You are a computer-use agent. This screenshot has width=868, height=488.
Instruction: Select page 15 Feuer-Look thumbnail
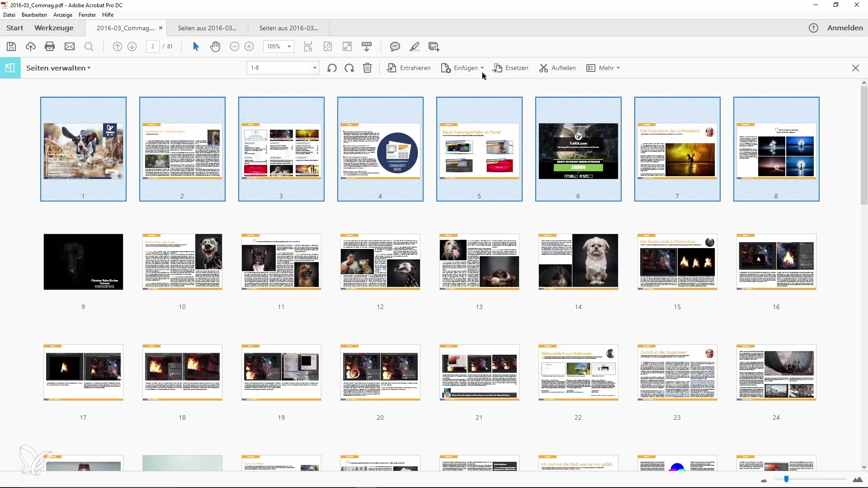coord(677,262)
